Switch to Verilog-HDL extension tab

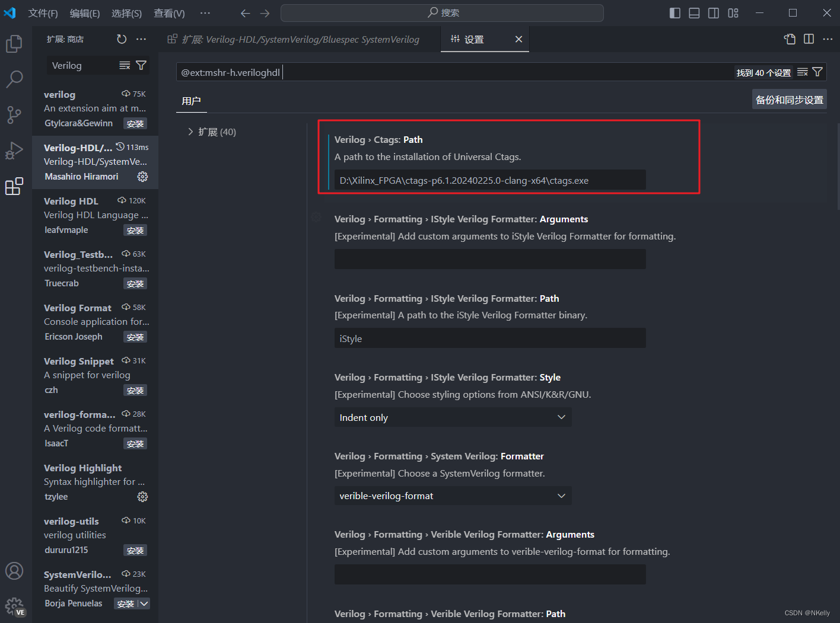click(x=300, y=39)
